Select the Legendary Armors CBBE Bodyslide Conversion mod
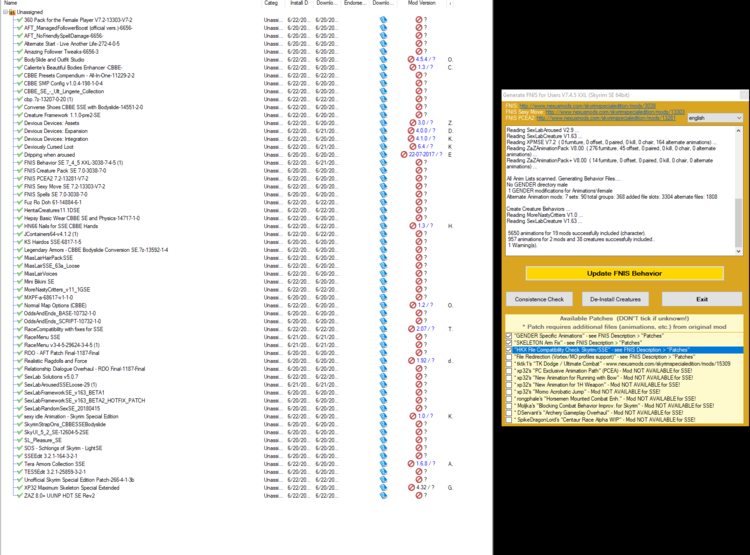Screen dimensions: 750x555 pos(96,250)
